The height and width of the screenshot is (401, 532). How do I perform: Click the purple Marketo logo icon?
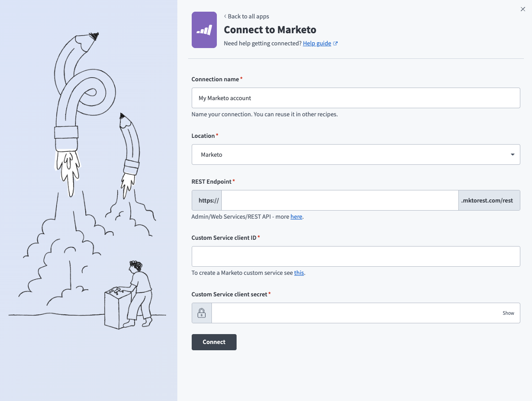204,30
